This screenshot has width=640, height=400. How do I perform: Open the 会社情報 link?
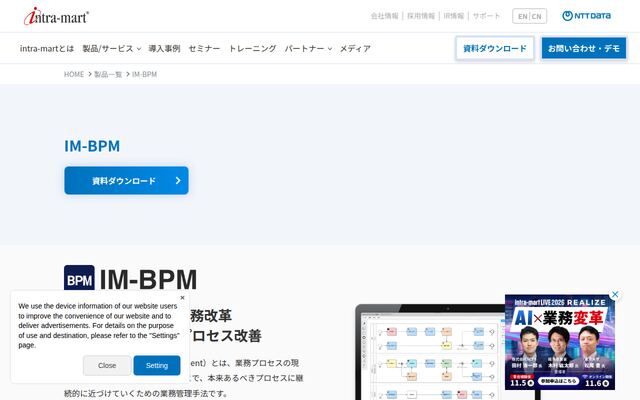[x=384, y=16]
